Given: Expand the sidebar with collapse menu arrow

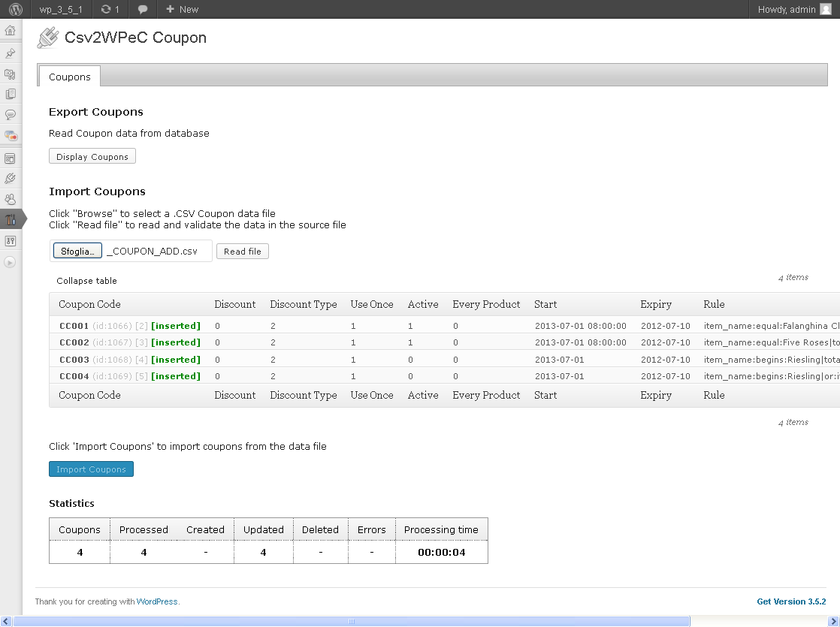Looking at the screenshot, I should [10, 262].
